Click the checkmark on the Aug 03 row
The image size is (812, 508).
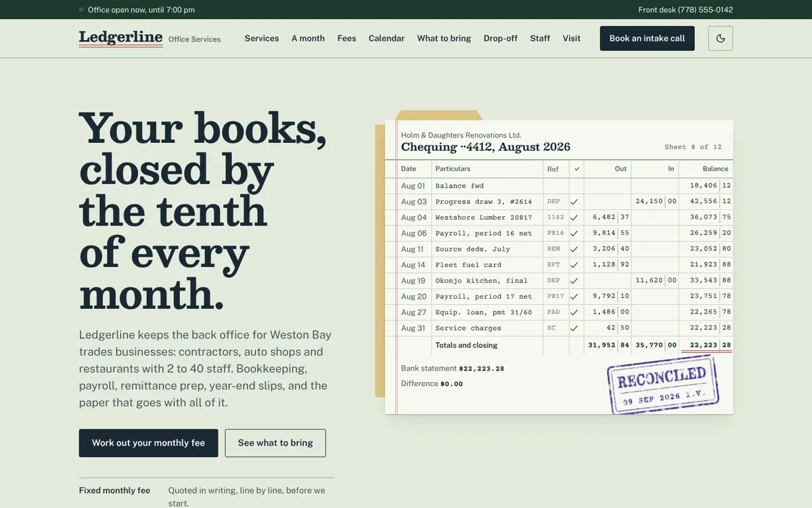(574, 202)
